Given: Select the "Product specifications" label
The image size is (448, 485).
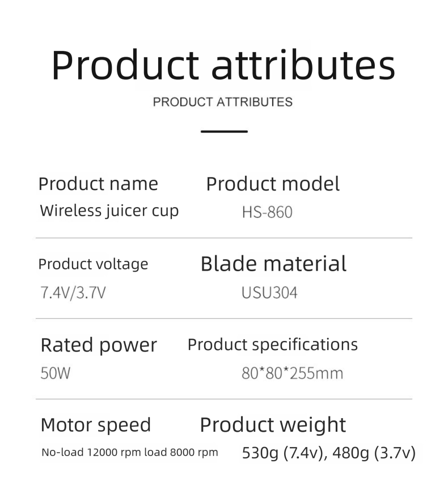Looking at the screenshot, I should [272, 345].
